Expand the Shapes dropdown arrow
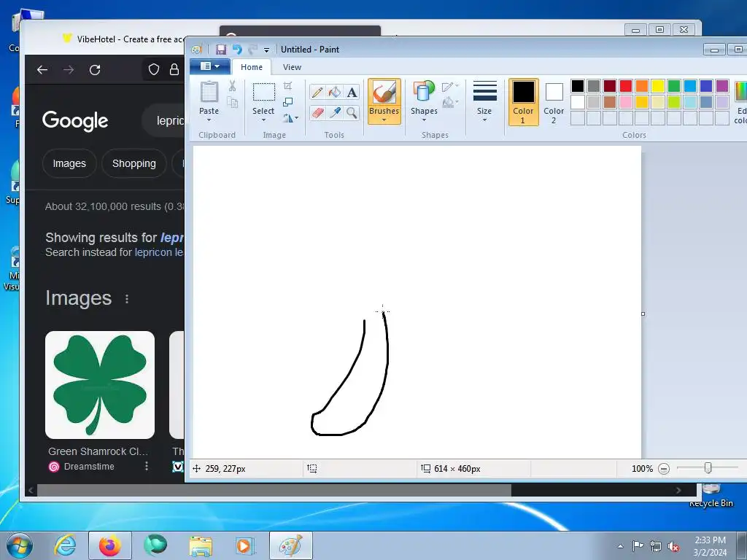This screenshot has width=747, height=560. click(424, 120)
